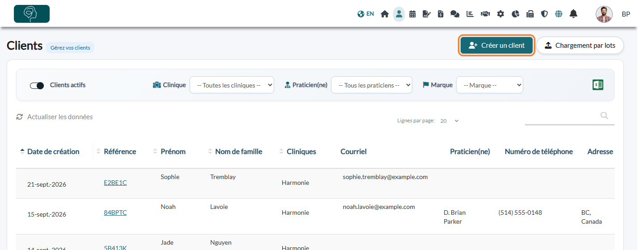Open client reference 84BPTC
The image size is (644, 250).
click(x=115, y=212)
